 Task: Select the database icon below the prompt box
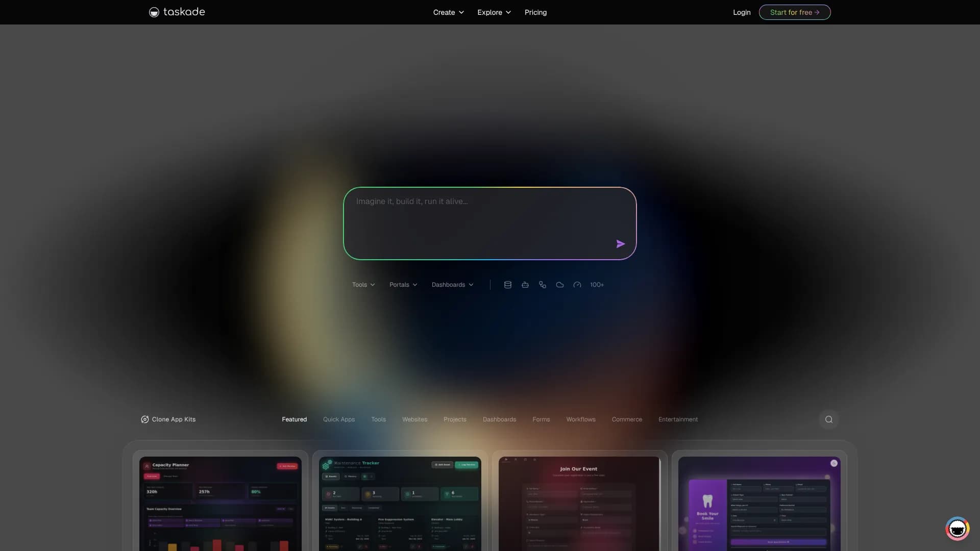(x=507, y=284)
